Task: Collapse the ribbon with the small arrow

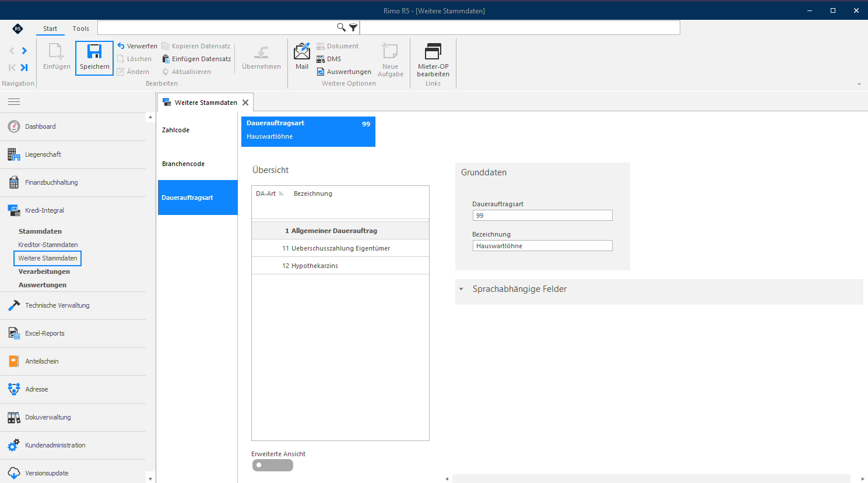Action: click(x=859, y=84)
